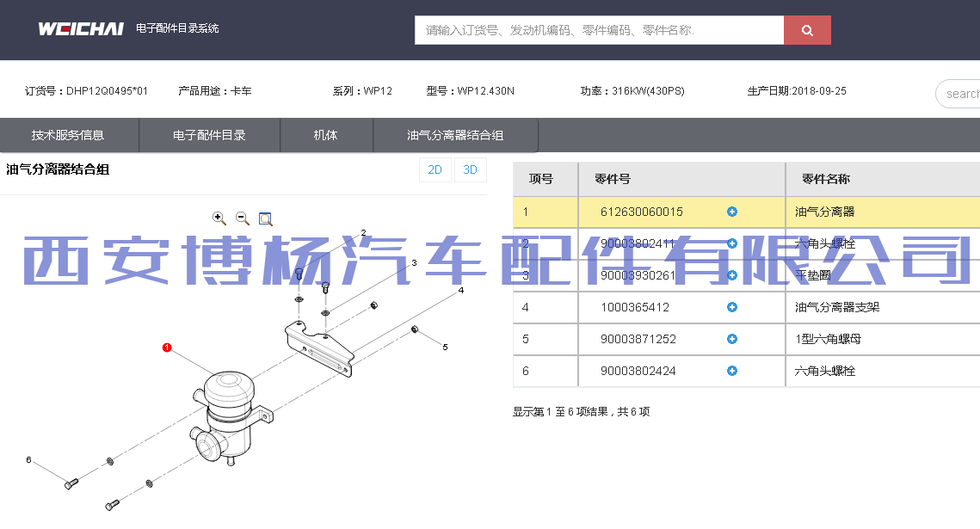The image size is (980, 529).
Task: Open 电子配件目录 tab
Action: pyautogui.click(x=209, y=135)
